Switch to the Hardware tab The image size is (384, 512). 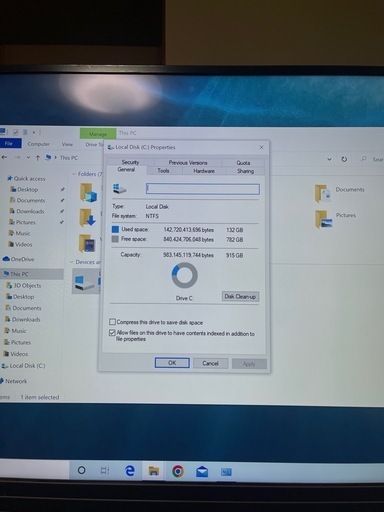pos(204,171)
